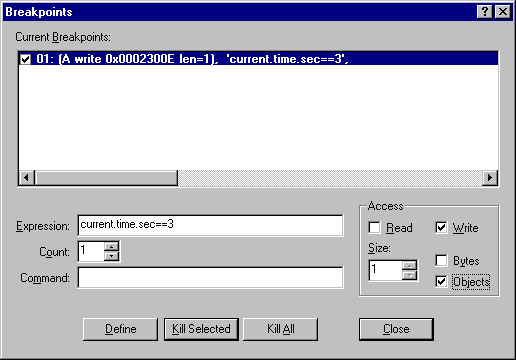The width and height of the screenshot is (516, 360).
Task: Click the Access group heading
Action: (386, 206)
